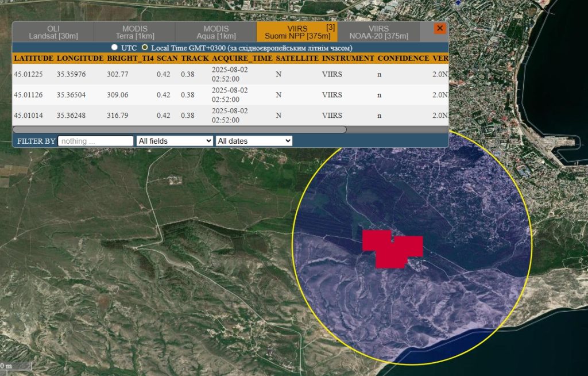Switch to the VIIRS NOAA-20 [375m] tab
588x376 pixels.
tap(378, 32)
